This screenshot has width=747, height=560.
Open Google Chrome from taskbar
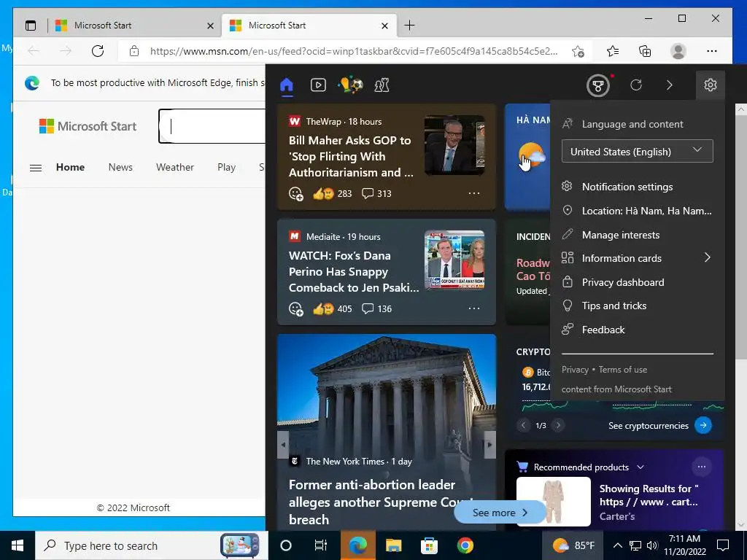[x=465, y=545]
